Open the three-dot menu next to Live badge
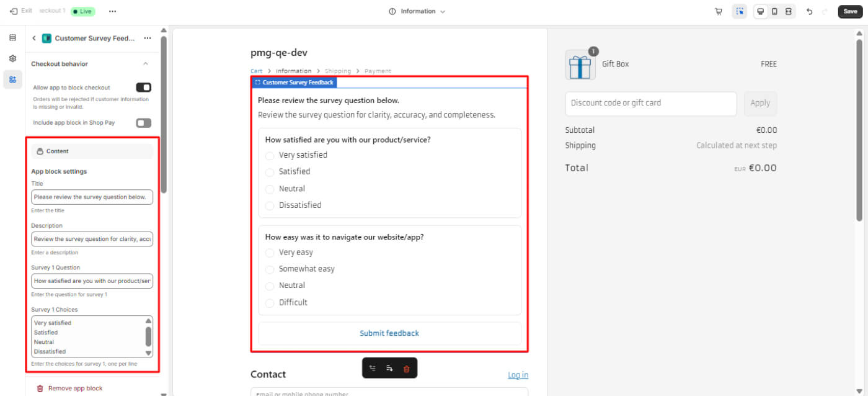868x396 pixels. coord(112,11)
